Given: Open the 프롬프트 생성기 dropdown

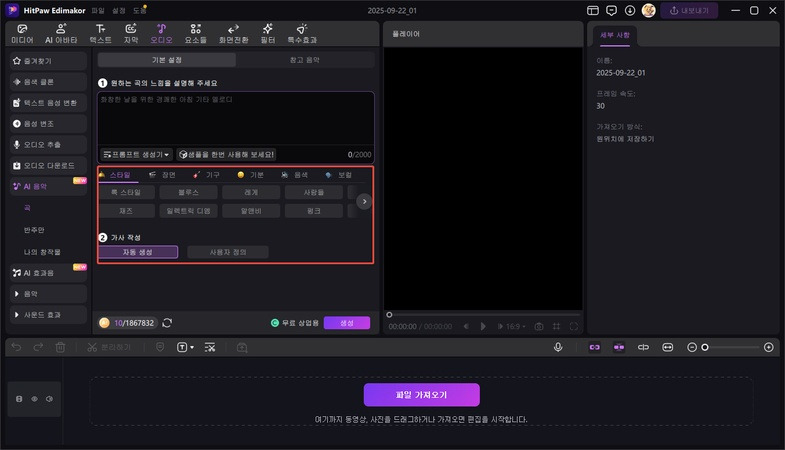Looking at the screenshot, I should (x=136, y=155).
